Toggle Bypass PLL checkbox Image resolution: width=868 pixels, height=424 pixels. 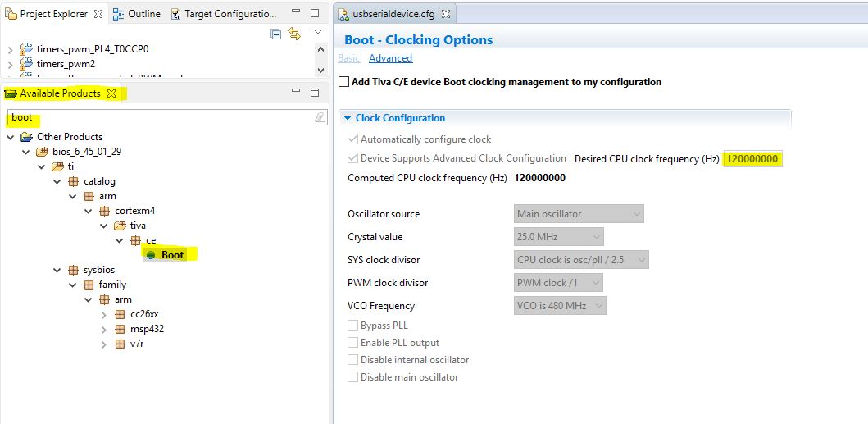click(x=353, y=326)
